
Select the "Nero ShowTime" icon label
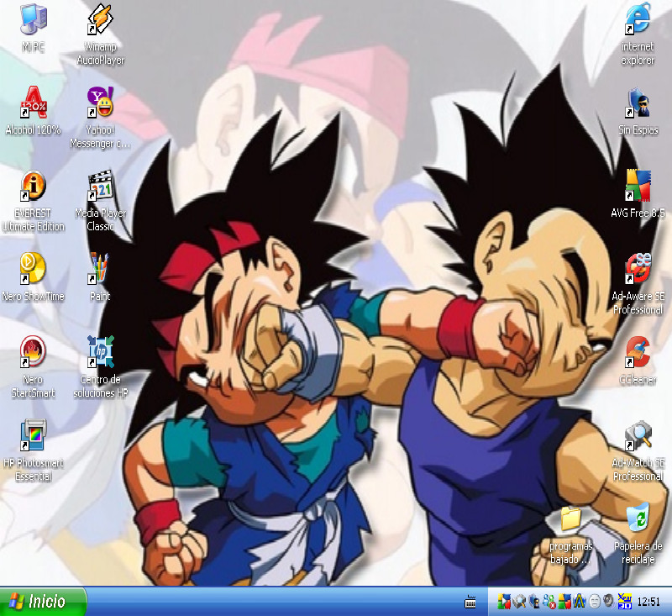(33, 296)
